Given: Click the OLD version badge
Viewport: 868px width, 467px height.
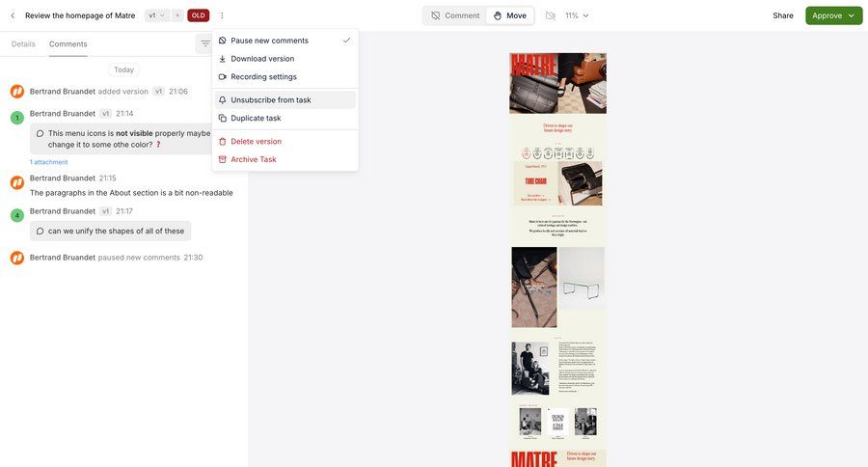Looking at the screenshot, I should click(x=198, y=15).
